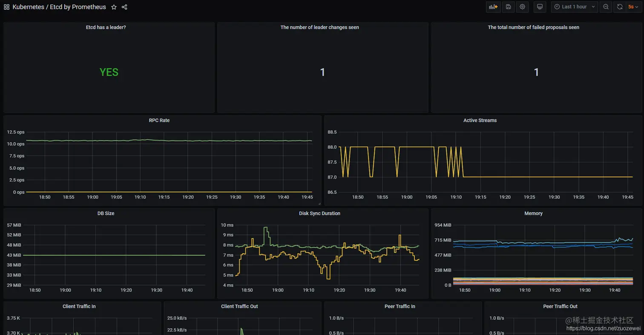The image size is (644, 335).
Task: Open the Client Traffic Out panel title
Action: click(239, 306)
